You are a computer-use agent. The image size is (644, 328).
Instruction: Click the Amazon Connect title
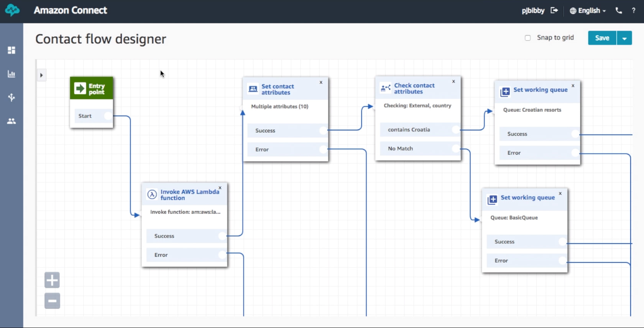[71, 10]
